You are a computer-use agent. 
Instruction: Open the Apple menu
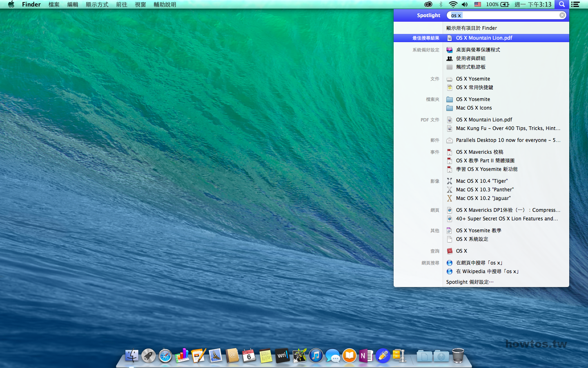(x=11, y=4)
